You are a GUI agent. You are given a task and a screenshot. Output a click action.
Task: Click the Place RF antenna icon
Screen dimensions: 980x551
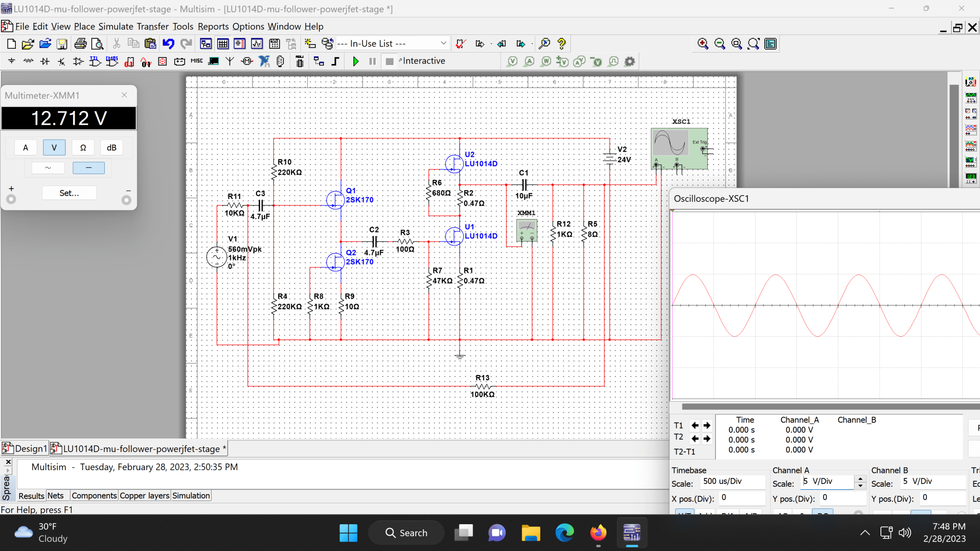pos(230,61)
